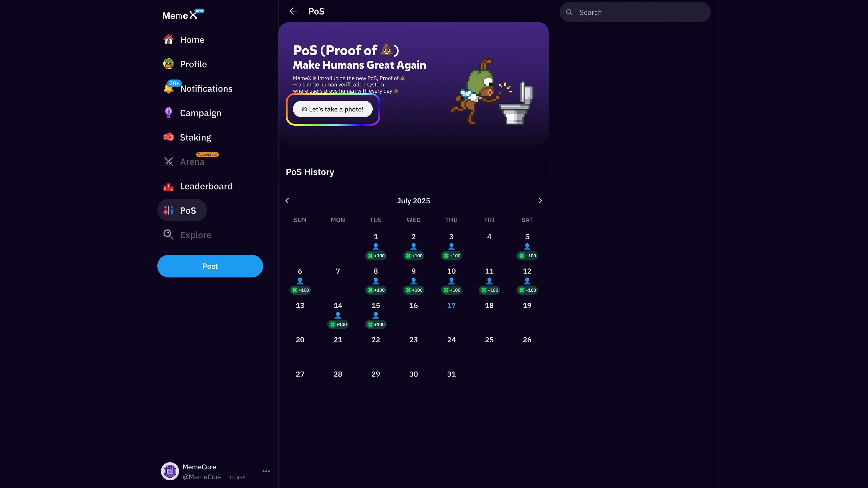This screenshot has width=868, height=488.
Task: Go to previous month in calendar
Action: (x=287, y=201)
